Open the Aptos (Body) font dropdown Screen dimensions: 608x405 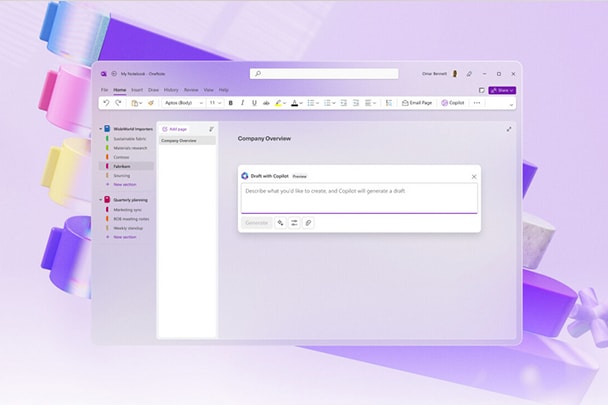click(x=184, y=103)
